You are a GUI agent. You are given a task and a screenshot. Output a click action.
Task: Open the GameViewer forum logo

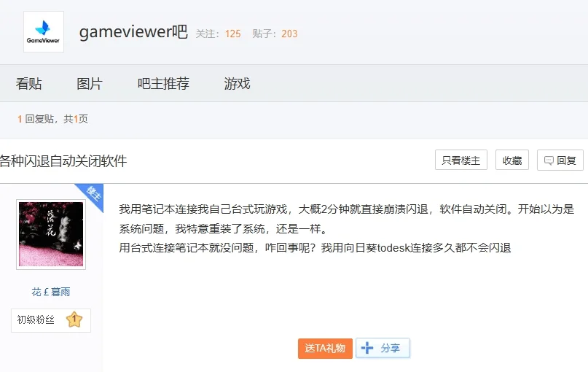pos(44,32)
